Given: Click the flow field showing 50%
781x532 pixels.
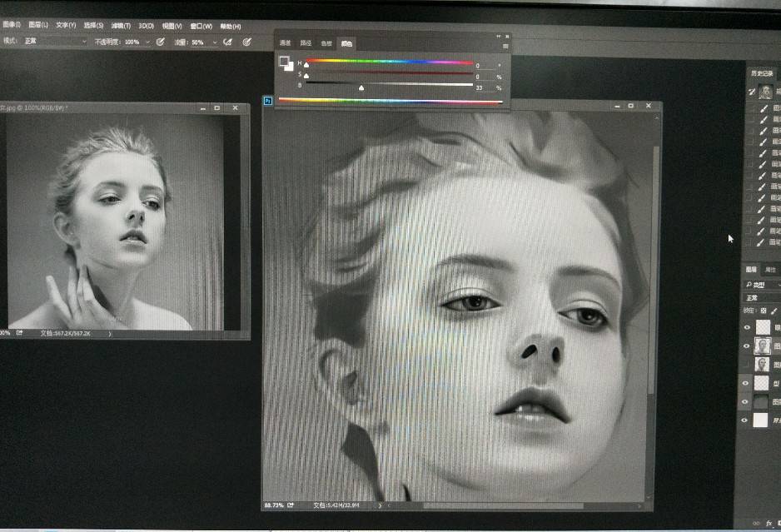Looking at the screenshot, I should 199,42.
